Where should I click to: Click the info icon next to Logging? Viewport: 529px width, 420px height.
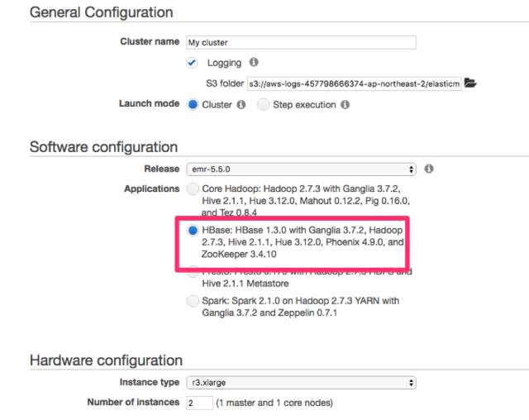click(x=254, y=62)
